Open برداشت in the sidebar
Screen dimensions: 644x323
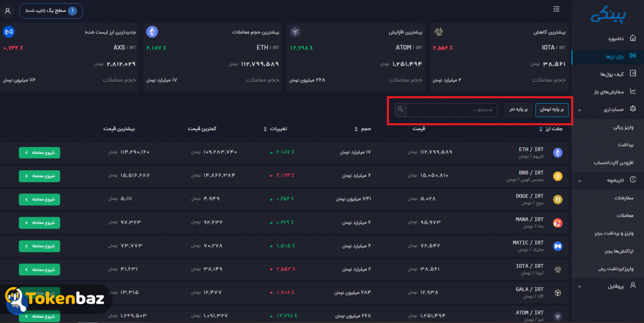626,145
